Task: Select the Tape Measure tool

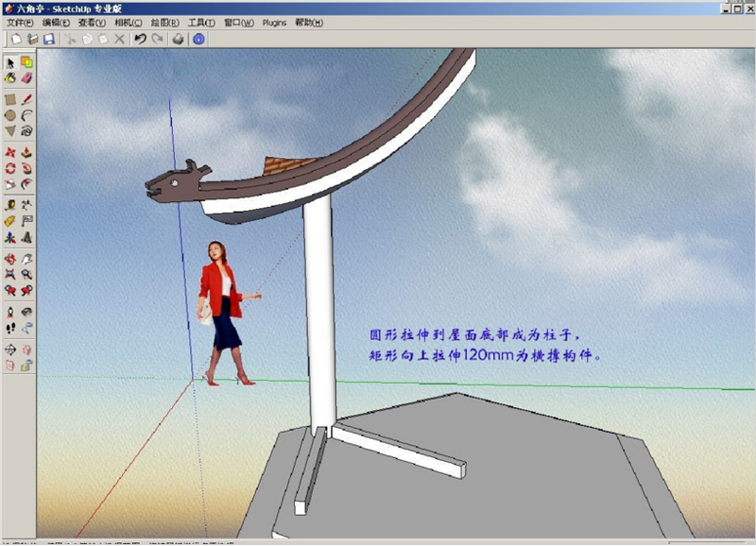Action: (10, 205)
